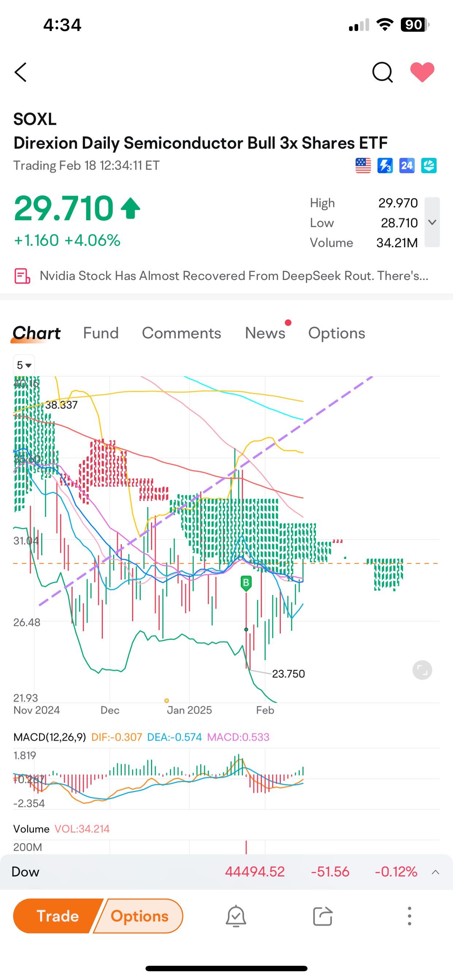This screenshot has height=980, width=453.
Task: Switch to the Fund tab
Action: (101, 333)
